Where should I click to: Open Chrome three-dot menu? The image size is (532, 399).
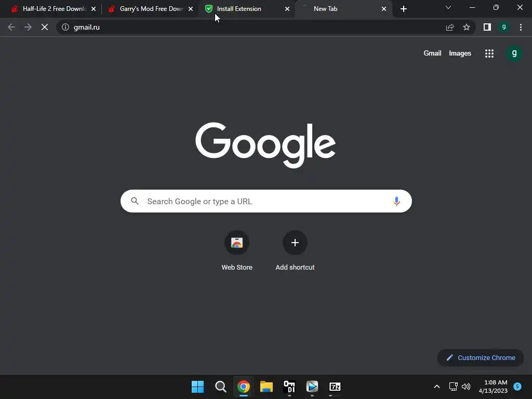(521, 27)
